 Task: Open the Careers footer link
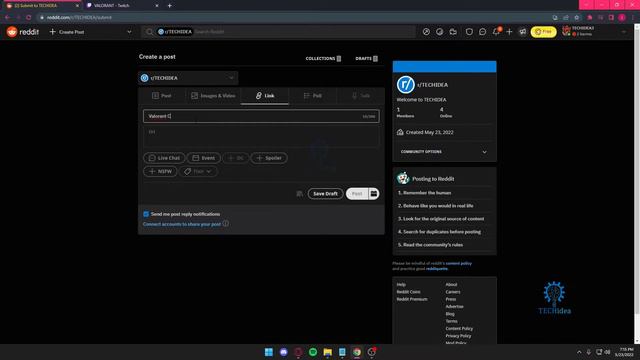point(453,292)
